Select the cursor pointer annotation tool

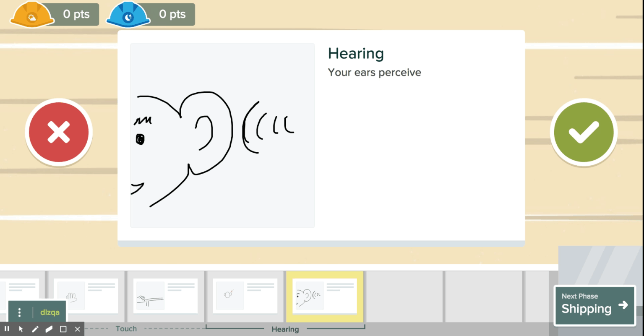pos(21,329)
